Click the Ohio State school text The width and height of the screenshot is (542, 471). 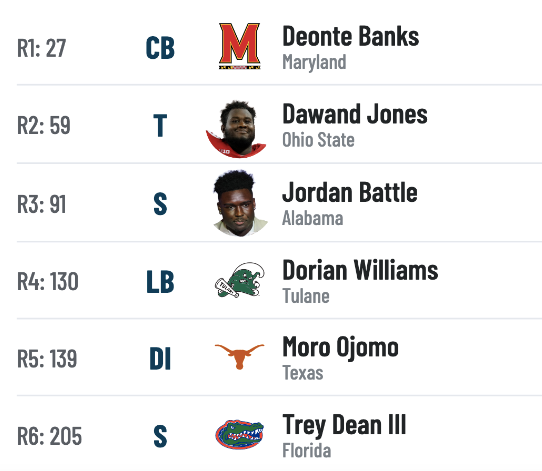318,140
